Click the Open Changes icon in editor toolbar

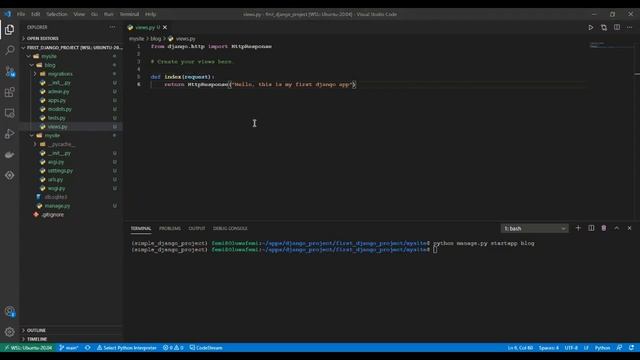604,27
